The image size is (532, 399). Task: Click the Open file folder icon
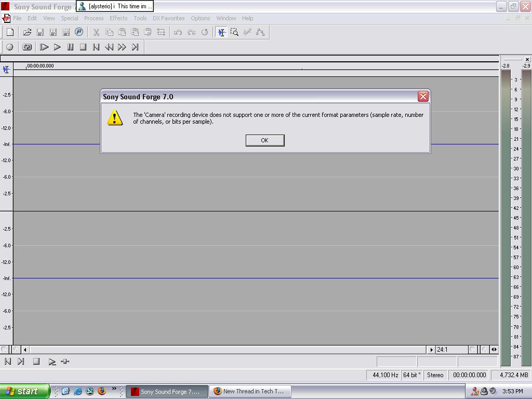pyautogui.click(x=27, y=32)
